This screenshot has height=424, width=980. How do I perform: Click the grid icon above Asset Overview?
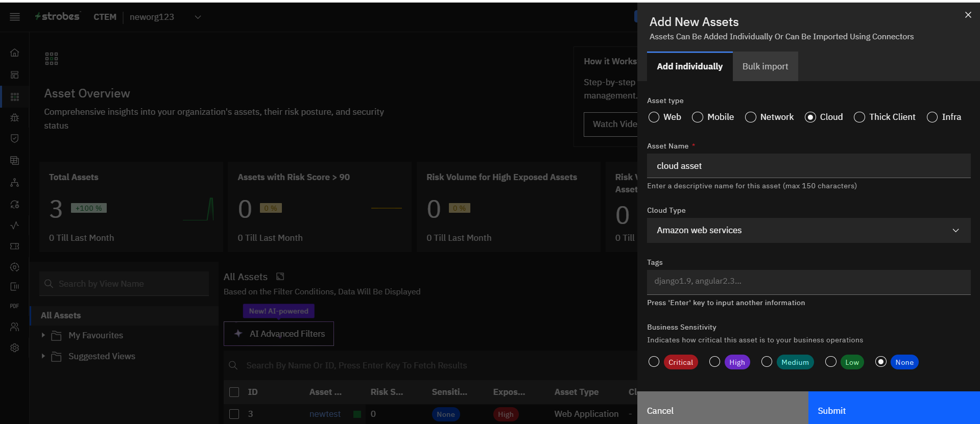tap(52, 59)
